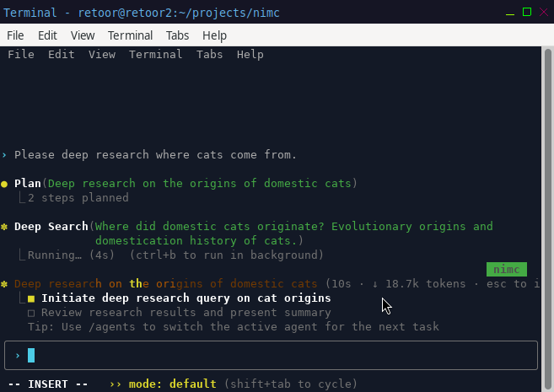Click the prompt chevron inside the input box
Screen dimensions: 554x392
(18, 356)
